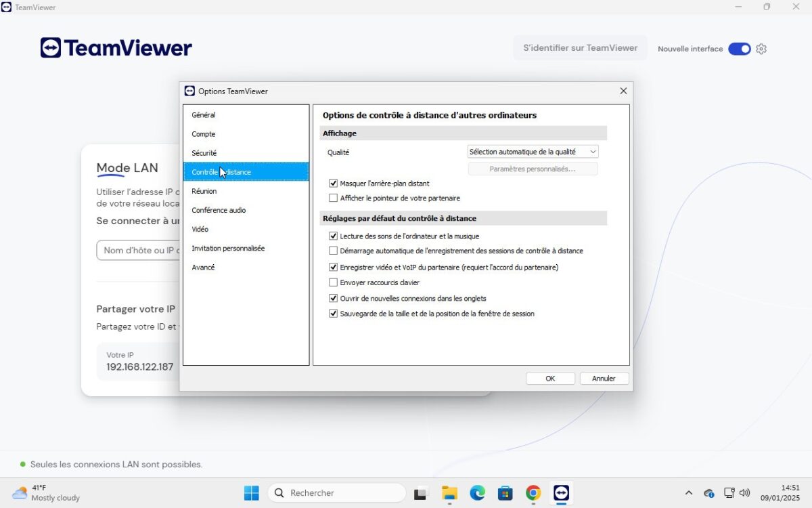Click TeamViewer taskbar icon

coord(561,493)
